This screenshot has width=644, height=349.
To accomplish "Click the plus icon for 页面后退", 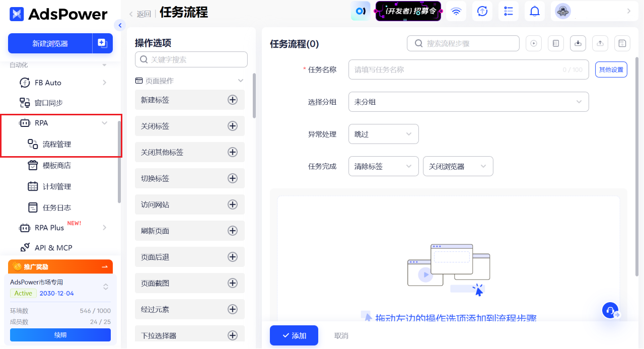I will (x=233, y=257).
